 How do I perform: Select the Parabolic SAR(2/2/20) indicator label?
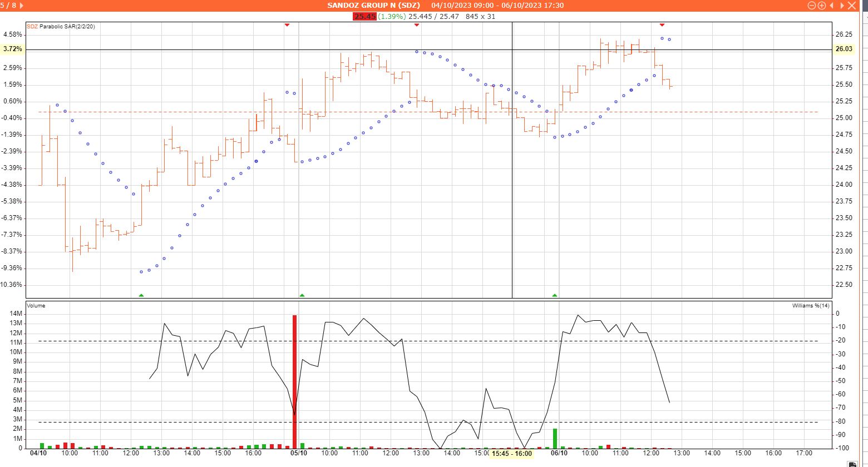67,27
